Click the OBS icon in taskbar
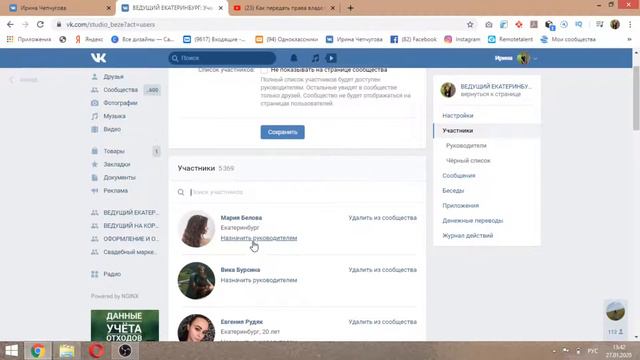640x360 pixels. [125, 351]
